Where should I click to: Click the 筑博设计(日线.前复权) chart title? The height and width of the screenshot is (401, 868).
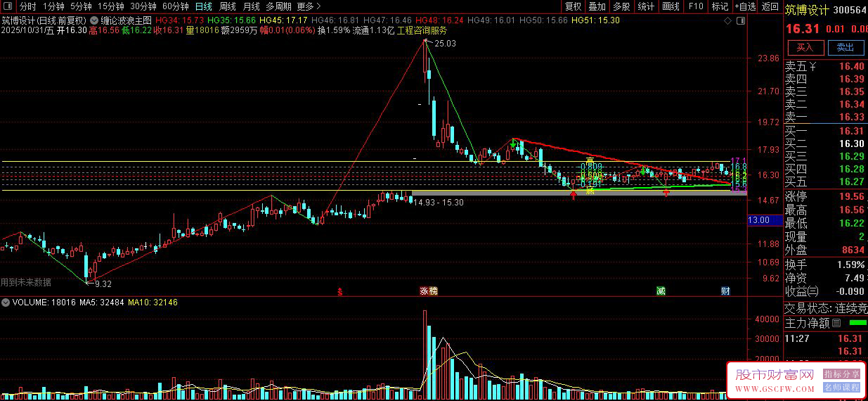pos(44,20)
